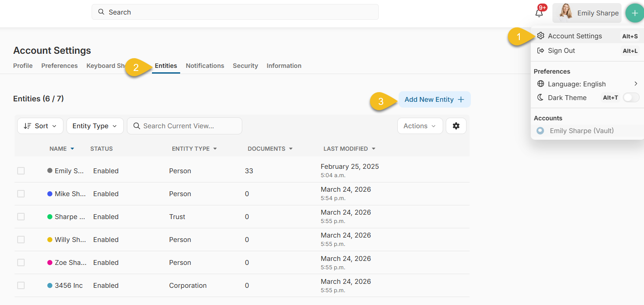Click the Dark Theme moon icon
644x305 pixels.
540,97
